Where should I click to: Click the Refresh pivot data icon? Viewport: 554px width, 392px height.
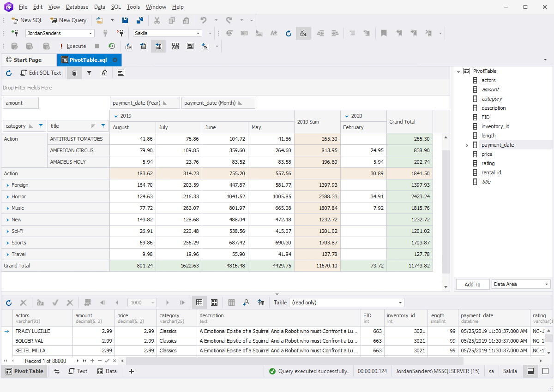coord(8,72)
